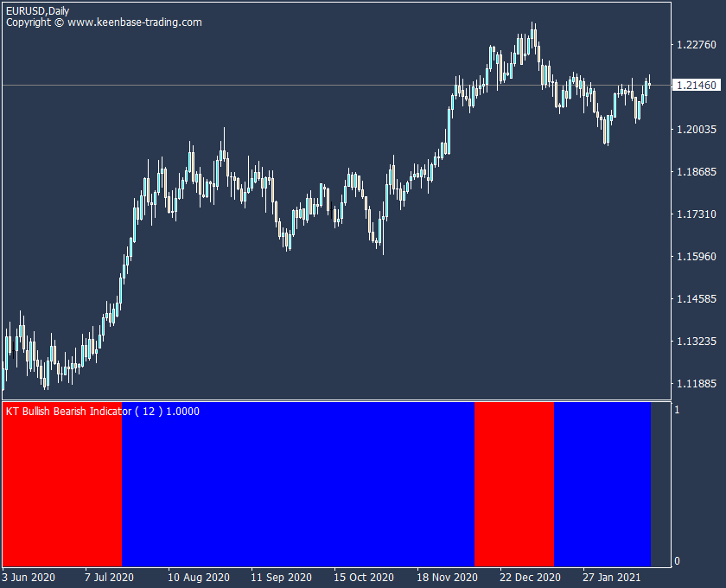726x588 pixels.
Task: Click the 1.14585 price axis label
Action: pos(697,299)
